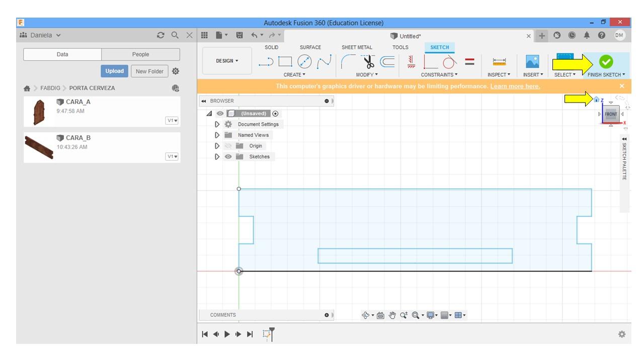Search in the data panel

(x=175, y=35)
